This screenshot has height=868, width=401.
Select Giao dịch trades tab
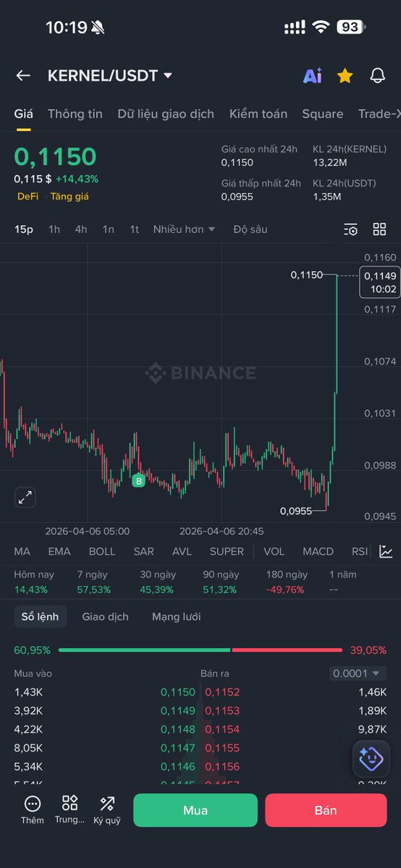click(x=106, y=617)
